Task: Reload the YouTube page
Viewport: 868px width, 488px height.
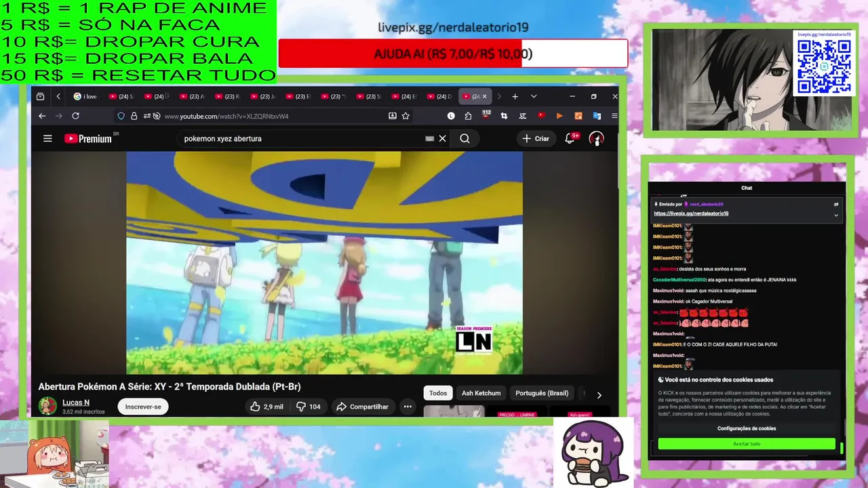Action: coord(75,116)
